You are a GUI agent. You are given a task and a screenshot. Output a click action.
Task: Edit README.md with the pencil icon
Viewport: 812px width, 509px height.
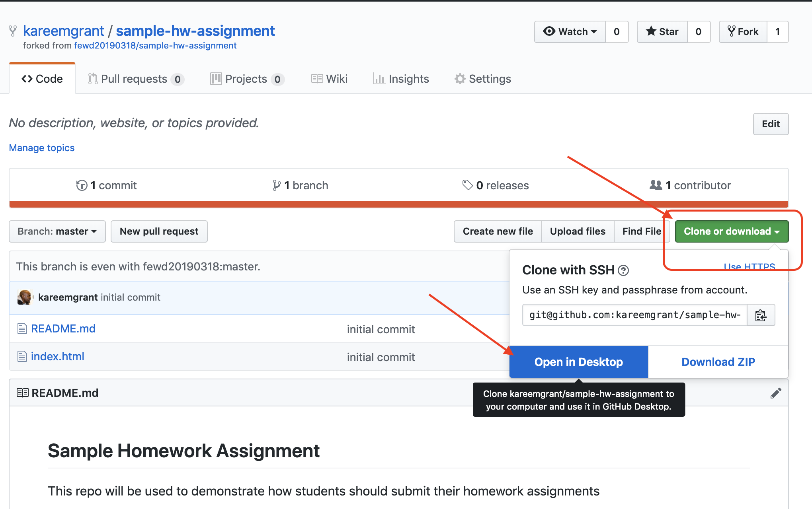776,393
